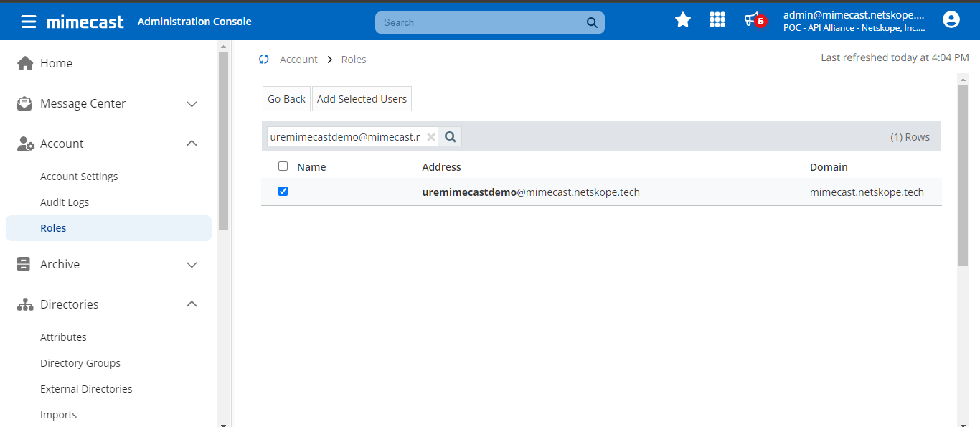Select Directory Groups in the sidebar

pyautogui.click(x=80, y=363)
